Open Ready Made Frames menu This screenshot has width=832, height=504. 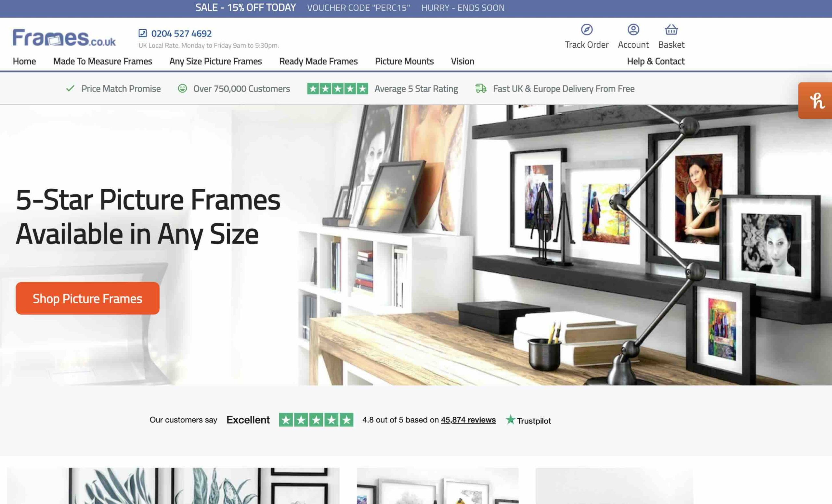tap(318, 61)
